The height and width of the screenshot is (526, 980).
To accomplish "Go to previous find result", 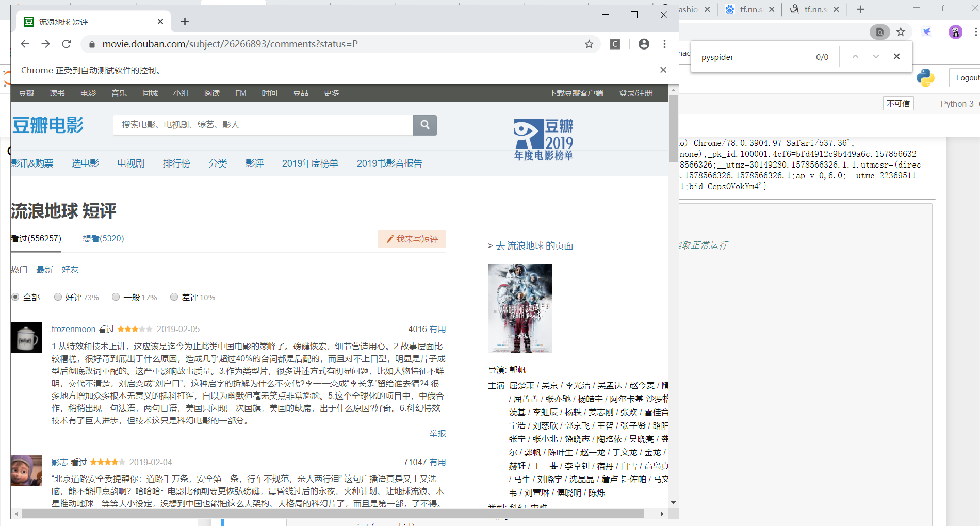I will tap(855, 56).
